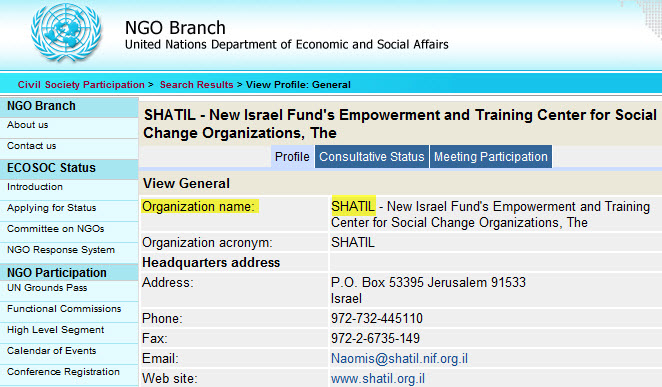Open the ECOSOC Introduction page
The image size is (662, 387).
pos(35,187)
